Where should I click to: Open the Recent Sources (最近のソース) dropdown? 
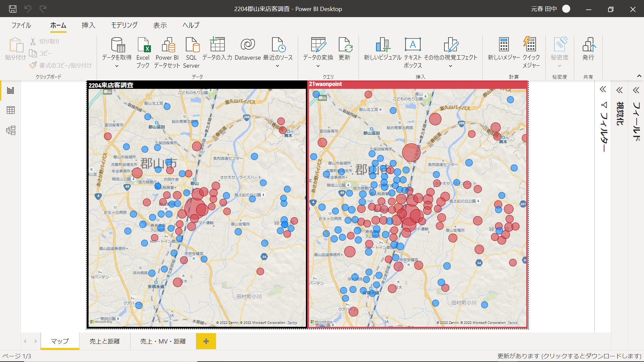[x=278, y=66]
